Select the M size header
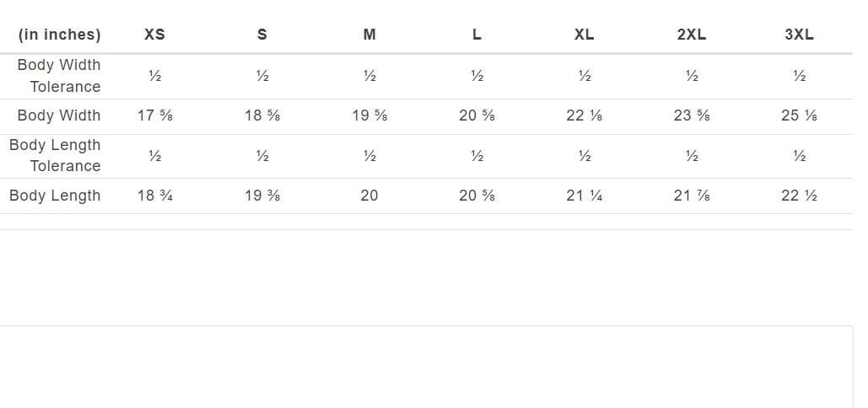 point(369,35)
